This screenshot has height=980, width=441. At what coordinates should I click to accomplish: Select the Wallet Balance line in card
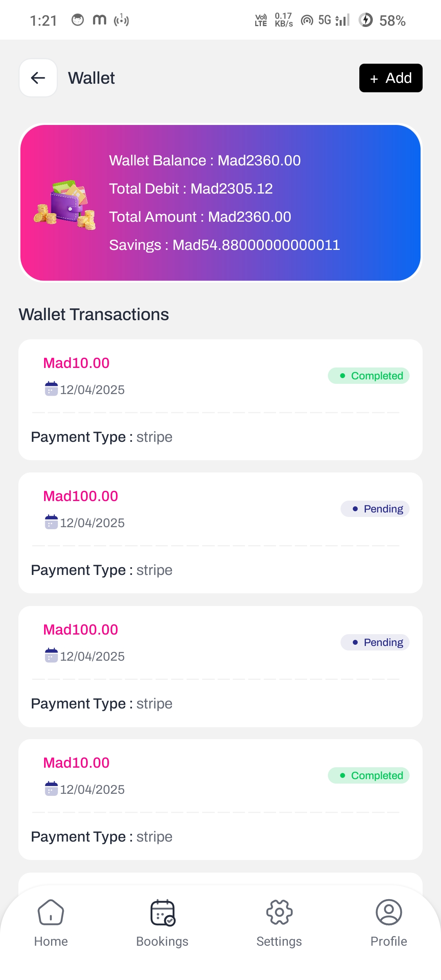205,160
